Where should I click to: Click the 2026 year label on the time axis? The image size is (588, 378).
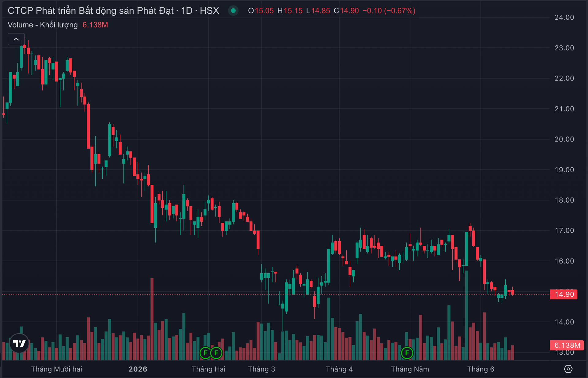pyautogui.click(x=138, y=369)
